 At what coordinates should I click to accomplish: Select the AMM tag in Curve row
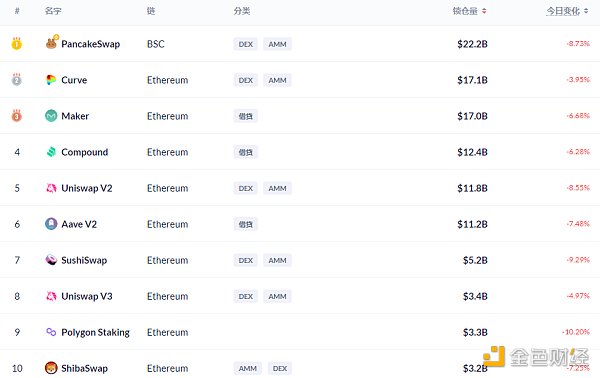(x=277, y=80)
